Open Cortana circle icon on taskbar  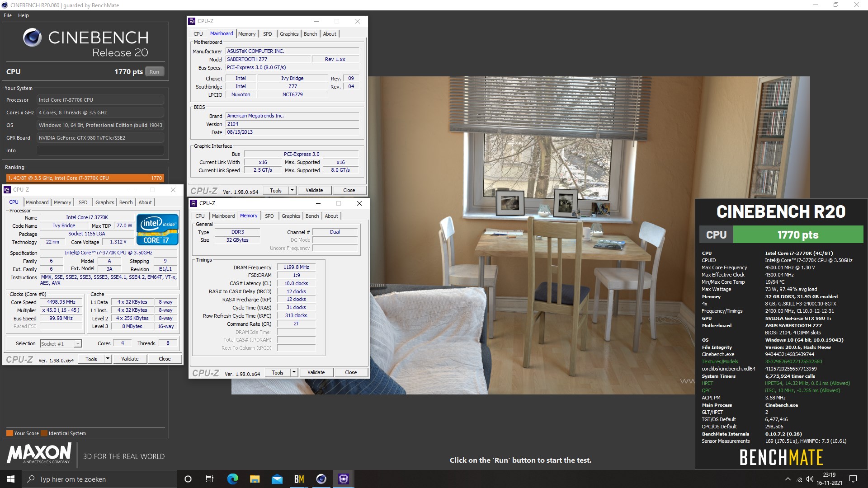[188, 479]
